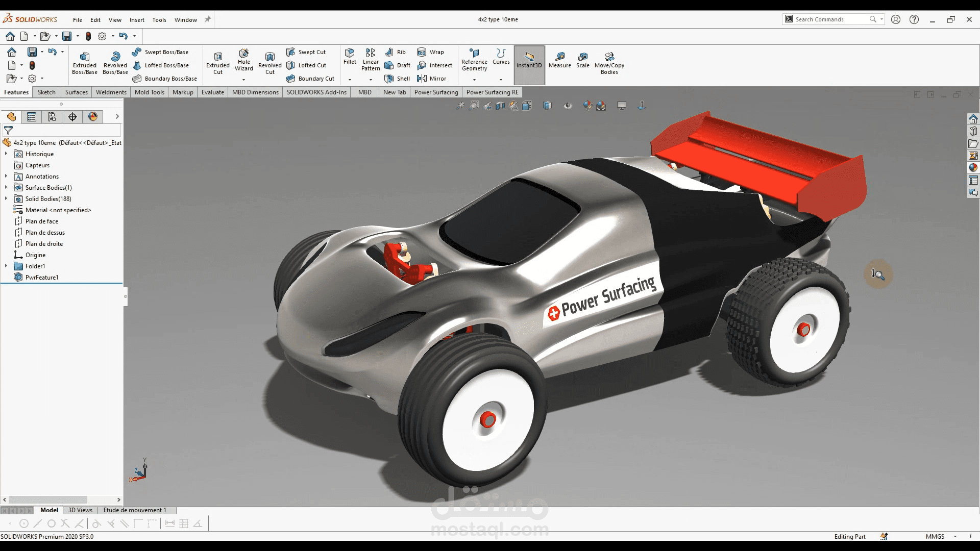Click the Mirror feature button
This screenshot has height=551, width=980.
click(x=432, y=79)
